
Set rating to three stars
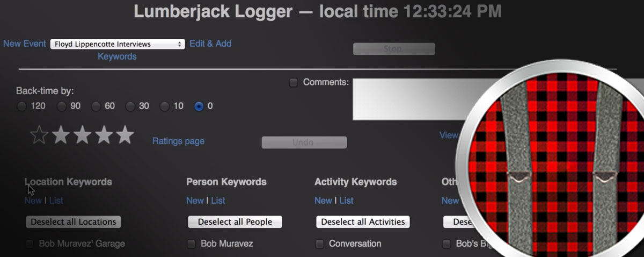(82, 135)
